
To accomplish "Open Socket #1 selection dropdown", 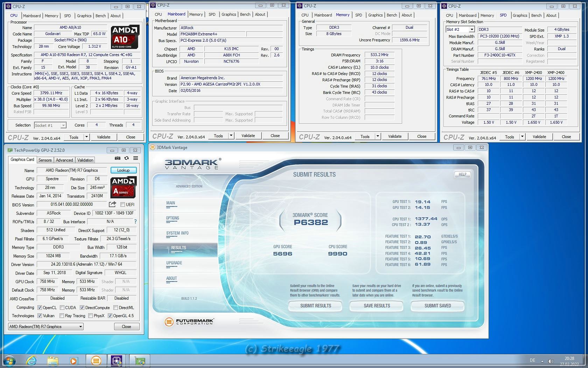I will [x=50, y=125].
